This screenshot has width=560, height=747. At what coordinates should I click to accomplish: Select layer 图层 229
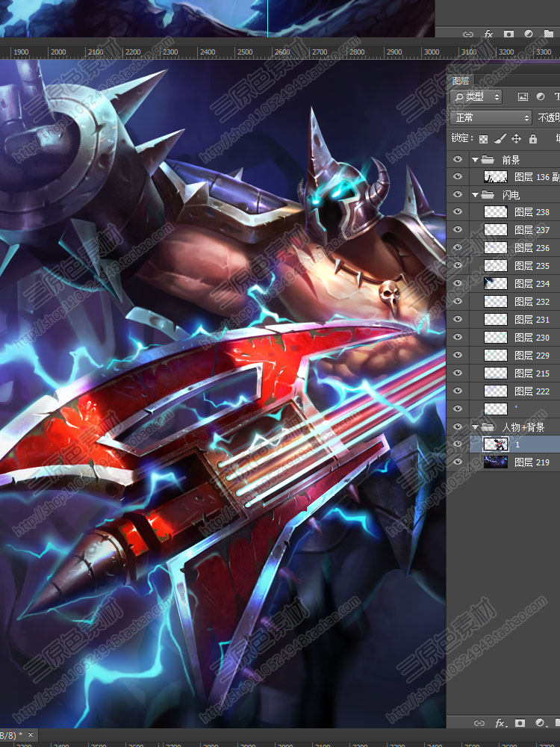click(x=514, y=355)
